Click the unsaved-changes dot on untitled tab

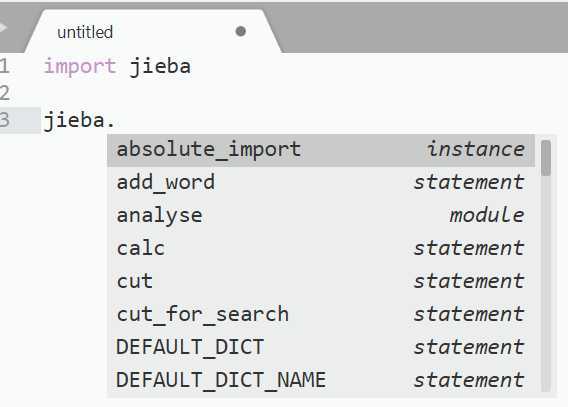click(241, 32)
